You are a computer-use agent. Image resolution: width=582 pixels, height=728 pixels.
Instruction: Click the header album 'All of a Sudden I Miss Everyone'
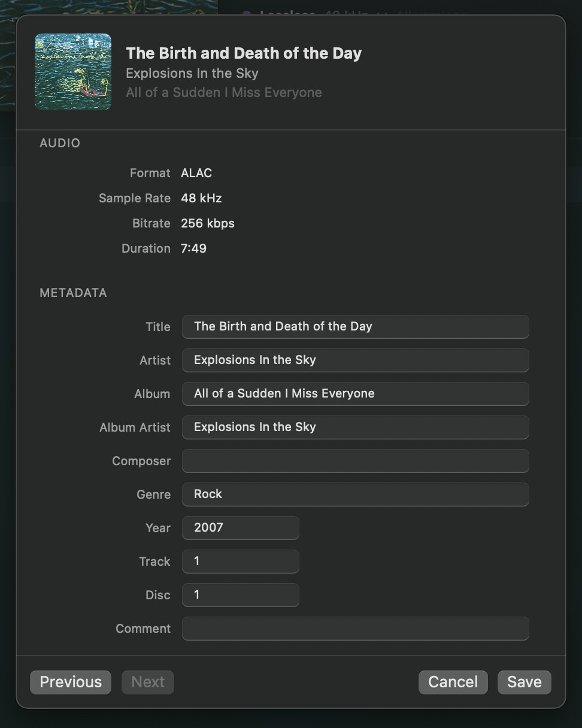tap(224, 93)
